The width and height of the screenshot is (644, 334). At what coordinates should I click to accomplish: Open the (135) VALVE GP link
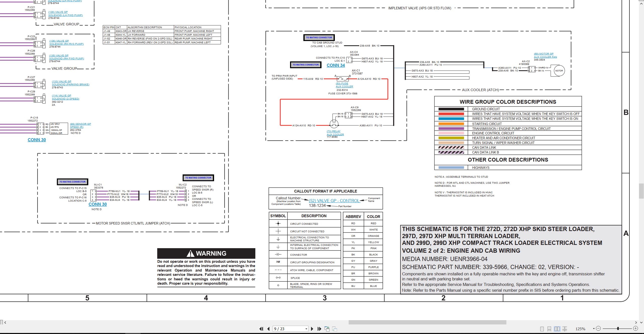tap(59, 55)
